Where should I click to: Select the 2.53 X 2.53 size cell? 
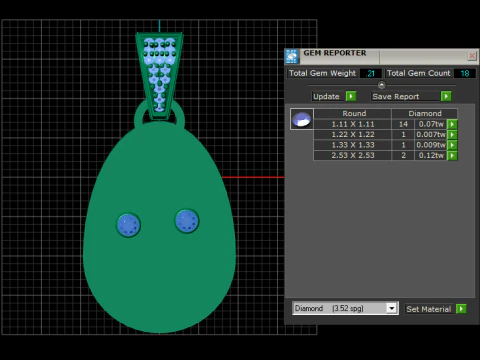point(353,155)
